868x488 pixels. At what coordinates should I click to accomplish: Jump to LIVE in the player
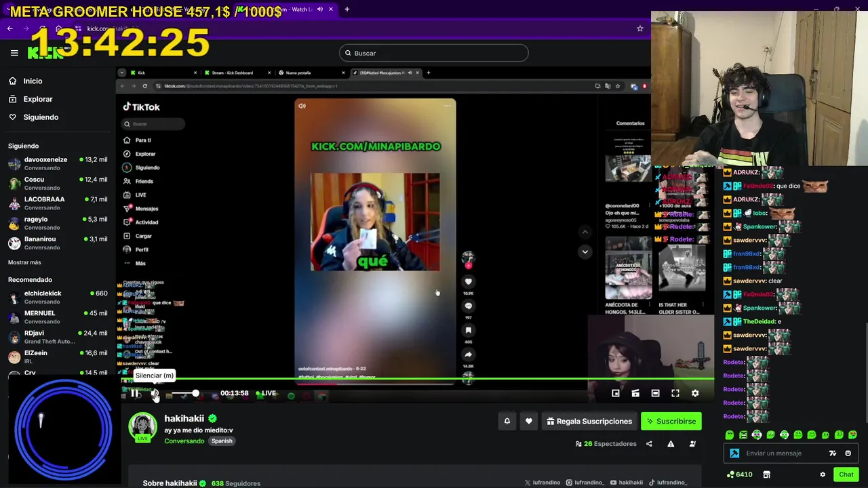tap(266, 393)
